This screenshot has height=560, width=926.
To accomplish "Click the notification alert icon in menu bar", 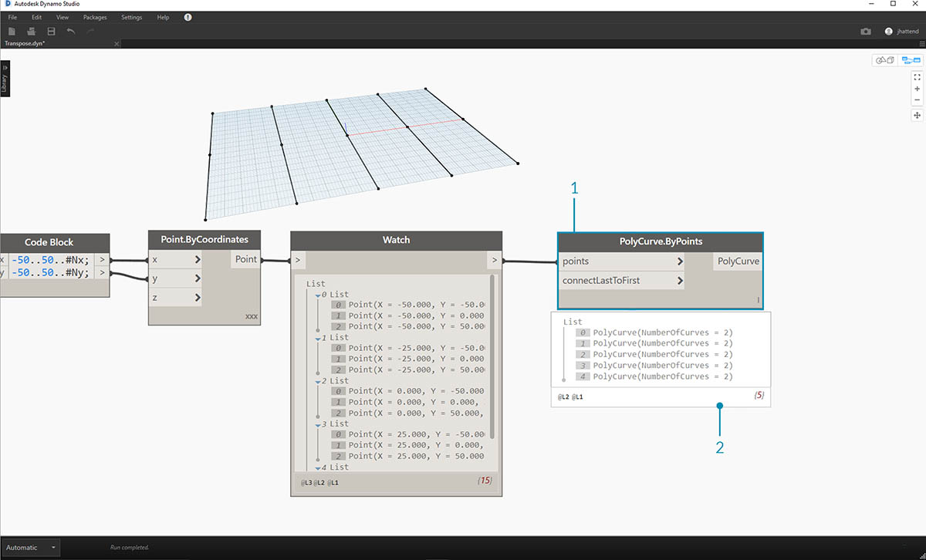I will tap(188, 17).
